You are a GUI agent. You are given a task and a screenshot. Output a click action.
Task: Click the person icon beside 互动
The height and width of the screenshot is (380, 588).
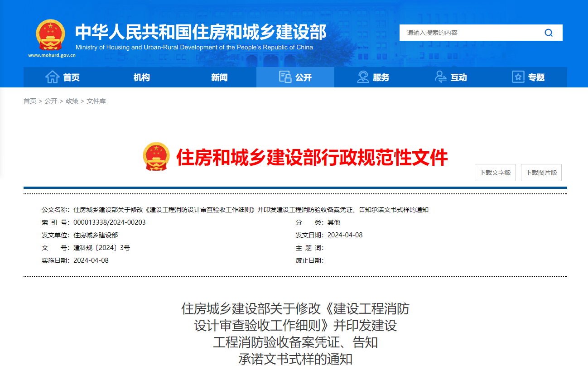coord(440,77)
